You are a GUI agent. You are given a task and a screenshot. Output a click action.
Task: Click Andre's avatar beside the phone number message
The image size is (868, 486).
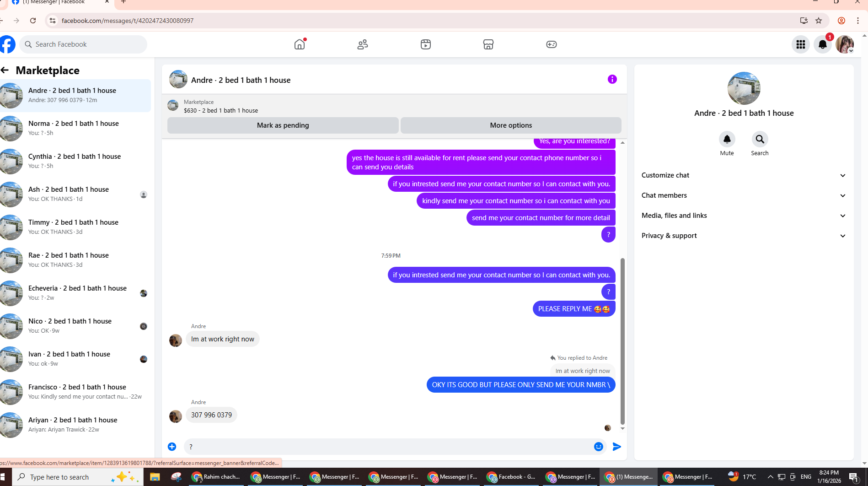pyautogui.click(x=176, y=416)
